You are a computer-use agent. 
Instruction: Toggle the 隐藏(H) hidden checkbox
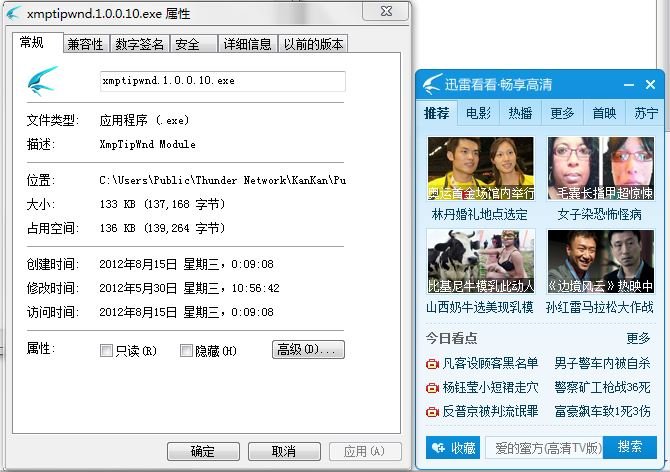186,351
